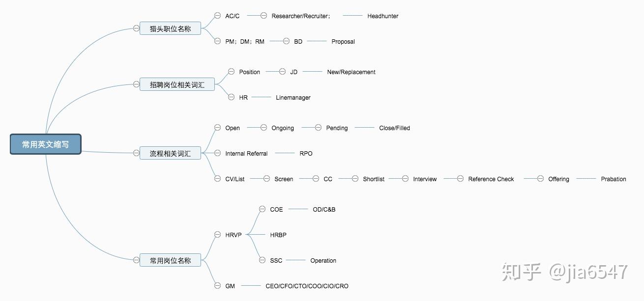Collapse the 常用岗位名称 branch

coord(136,260)
